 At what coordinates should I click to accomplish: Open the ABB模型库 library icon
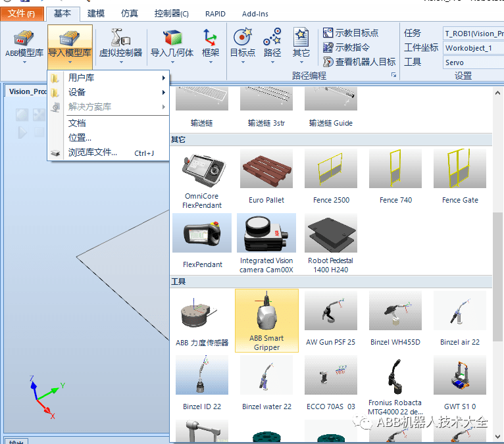pos(24,38)
